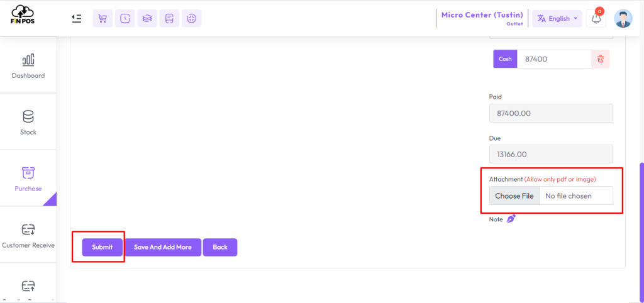
Task: Click the Micro Center (Tustin) outlet name
Action: (x=482, y=15)
